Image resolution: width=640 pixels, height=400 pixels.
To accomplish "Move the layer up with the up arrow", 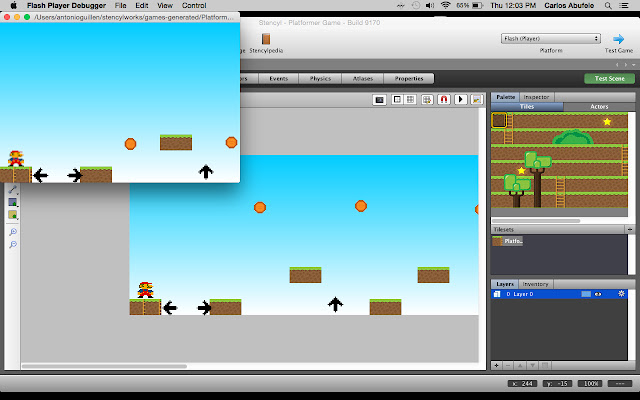I will pyautogui.click(x=520, y=366).
